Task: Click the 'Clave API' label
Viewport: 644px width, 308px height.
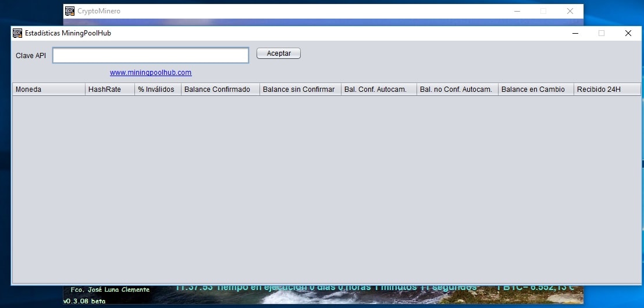Action: 31,56
